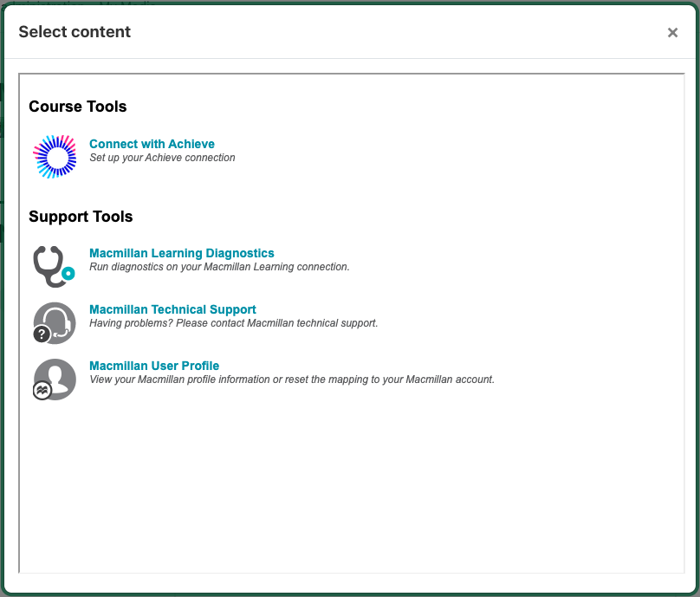The image size is (700, 597).
Task: Click the Support Tools heading
Action: [81, 217]
